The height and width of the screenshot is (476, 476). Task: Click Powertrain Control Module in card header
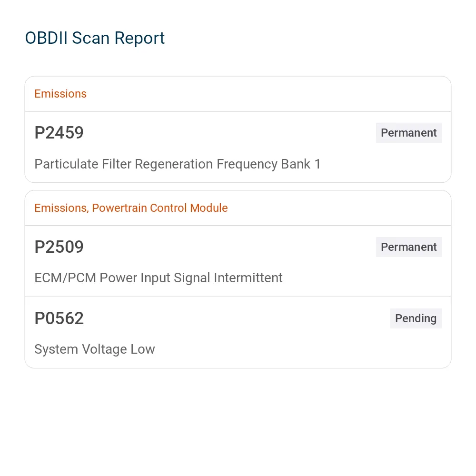pyautogui.click(x=159, y=208)
